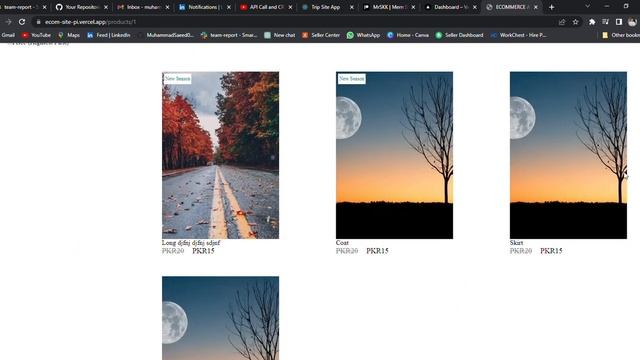The height and width of the screenshot is (360, 640).
Task: Open the Skirt product image
Action: (568, 155)
